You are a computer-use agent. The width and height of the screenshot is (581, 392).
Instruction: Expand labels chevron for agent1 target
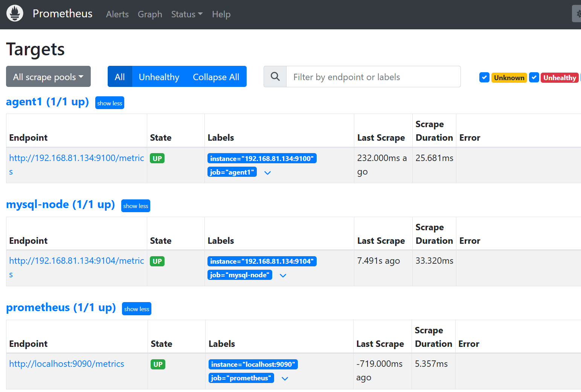(268, 173)
